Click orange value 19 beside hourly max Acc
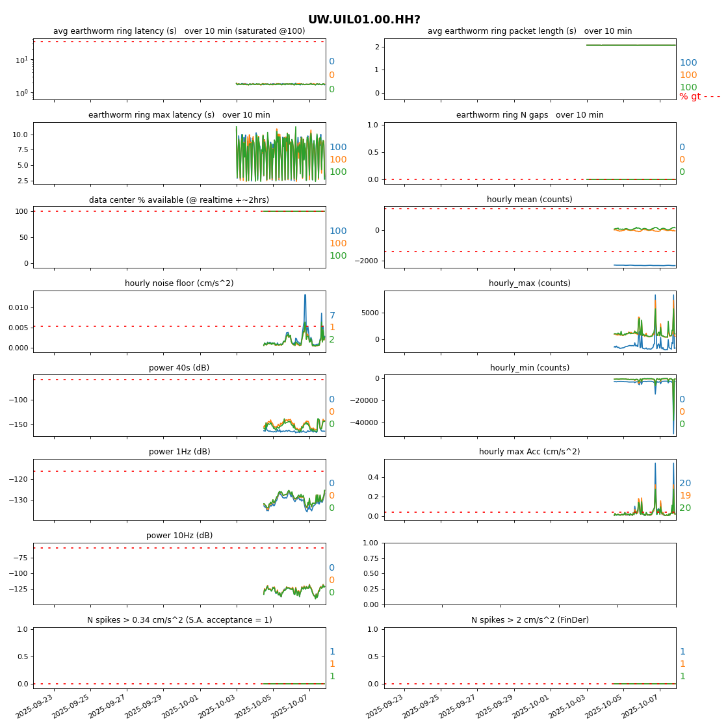Image resolution: width=728 pixels, height=728 pixels. (685, 496)
